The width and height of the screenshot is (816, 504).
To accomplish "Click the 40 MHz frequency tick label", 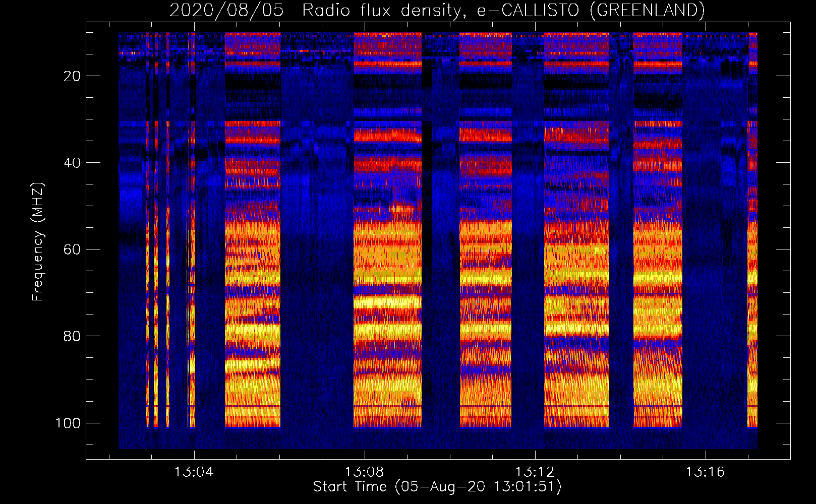I will click(72, 163).
